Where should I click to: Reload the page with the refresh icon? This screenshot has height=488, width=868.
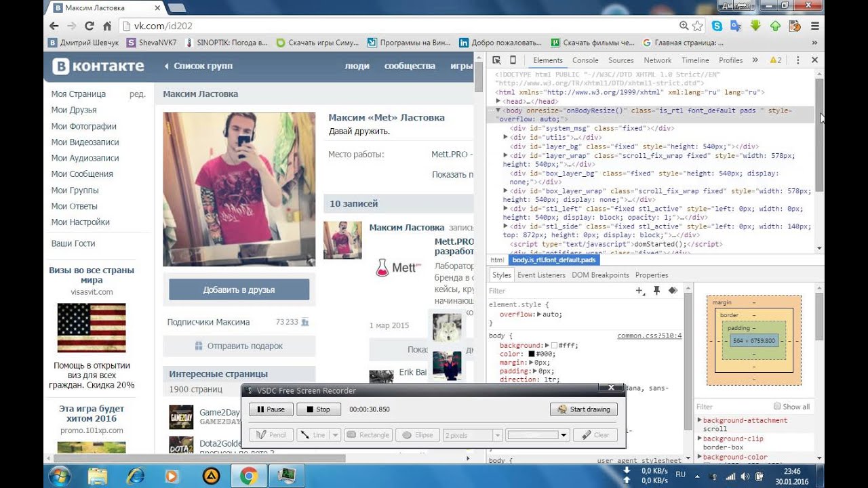point(90,26)
